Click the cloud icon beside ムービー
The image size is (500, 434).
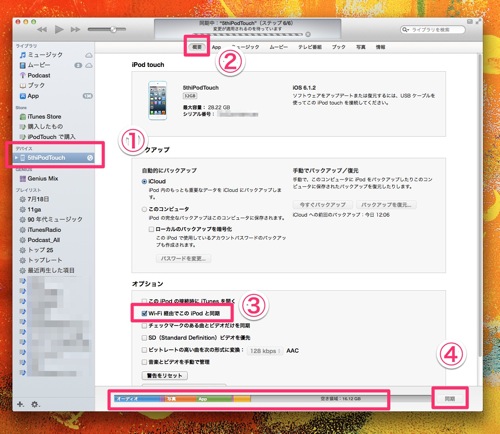(89, 65)
